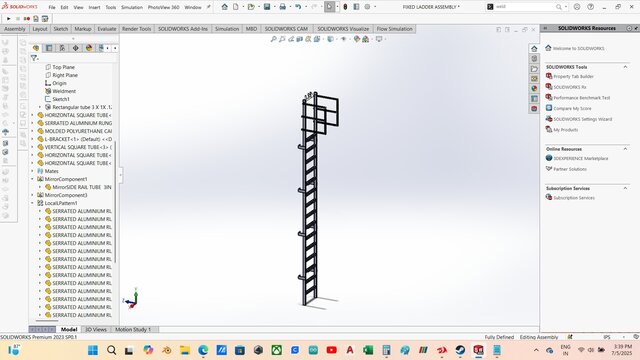Collapse the SOLIDWORKS Tools section
Viewport: 640px width, 360px height.
(x=625, y=67)
